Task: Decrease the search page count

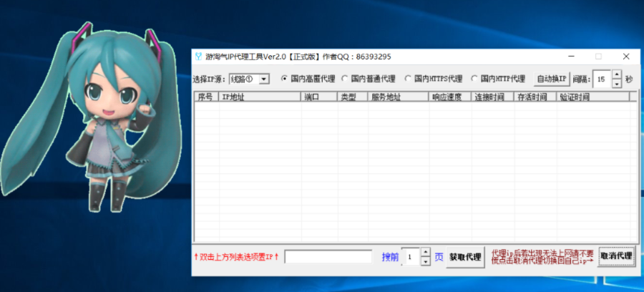Action: [x=426, y=262]
